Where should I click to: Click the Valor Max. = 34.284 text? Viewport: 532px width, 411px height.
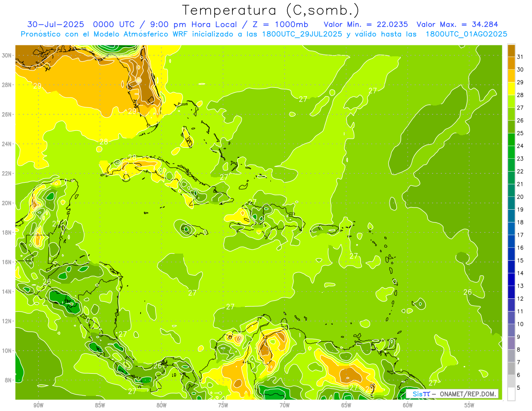click(x=458, y=24)
